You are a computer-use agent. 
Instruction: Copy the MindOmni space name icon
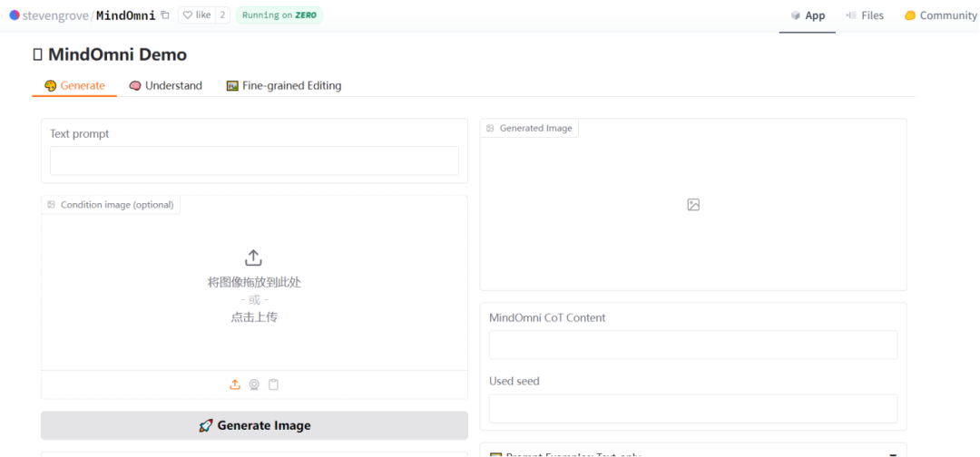coord(165,15)
